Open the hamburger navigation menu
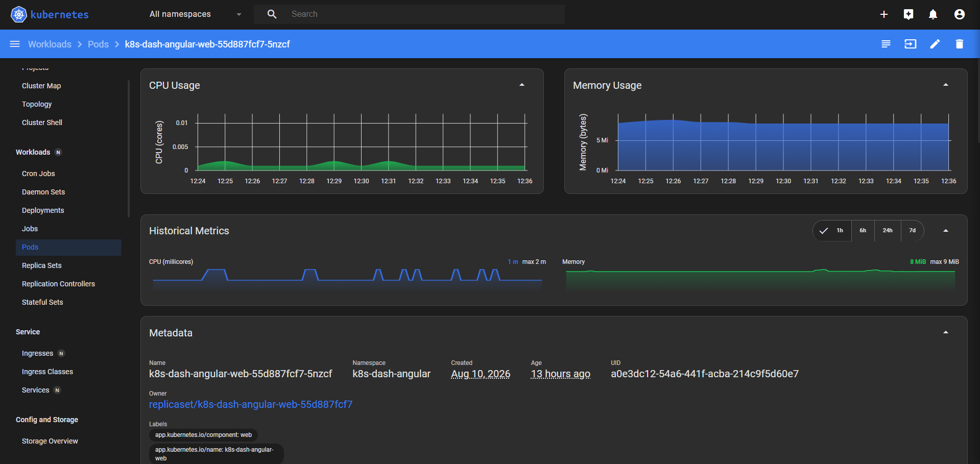The width and height of the screenshot is (980, 464). (15, 44)
